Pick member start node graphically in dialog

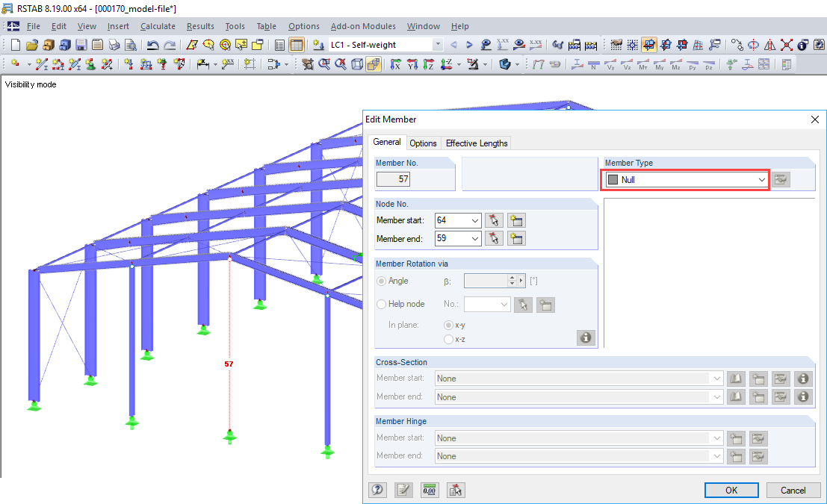click(495, 220)
